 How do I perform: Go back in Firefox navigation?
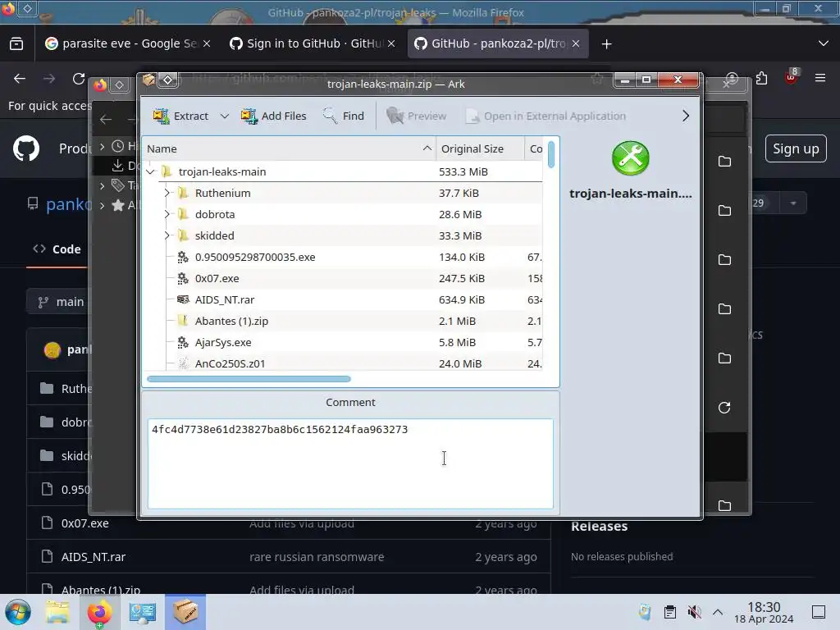pos(20,79)
